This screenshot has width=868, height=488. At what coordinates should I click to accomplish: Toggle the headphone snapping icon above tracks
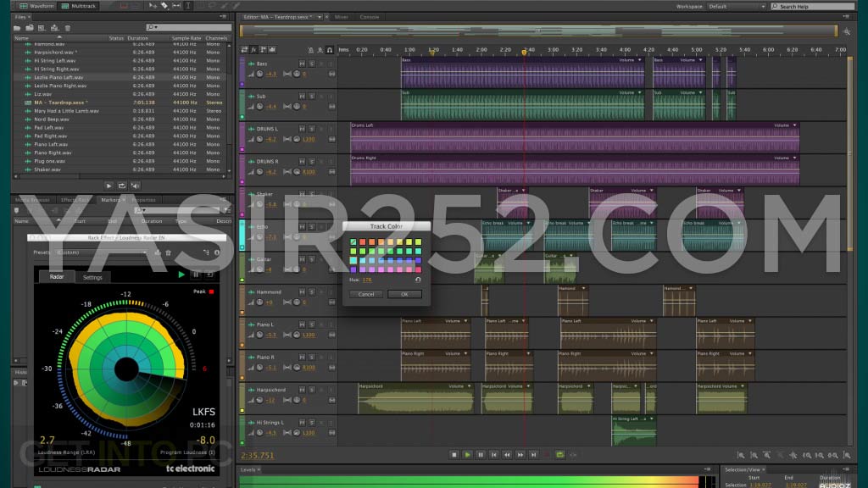(330, 50)
